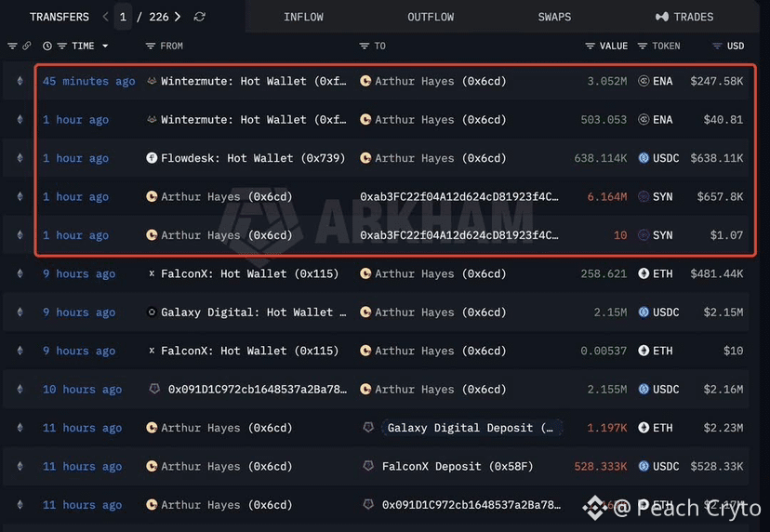
Task: Open Wintermute Hot Wallet in 3.052M ENA row
Action: (253, 81)
